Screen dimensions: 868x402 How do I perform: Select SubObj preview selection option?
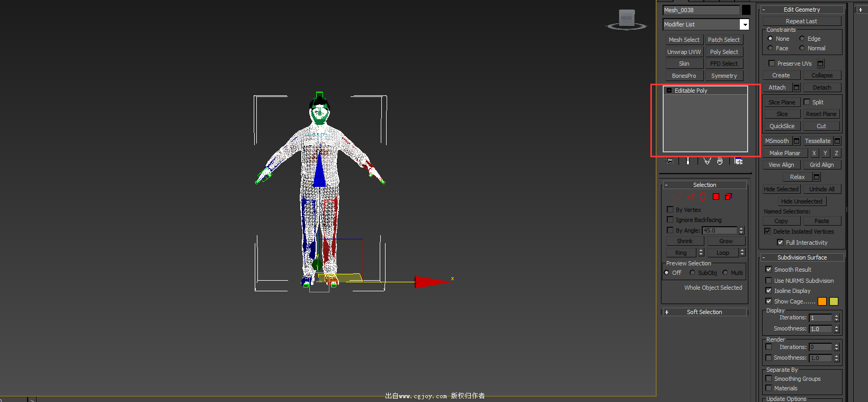pyautogui.click(x=692, y=273)
